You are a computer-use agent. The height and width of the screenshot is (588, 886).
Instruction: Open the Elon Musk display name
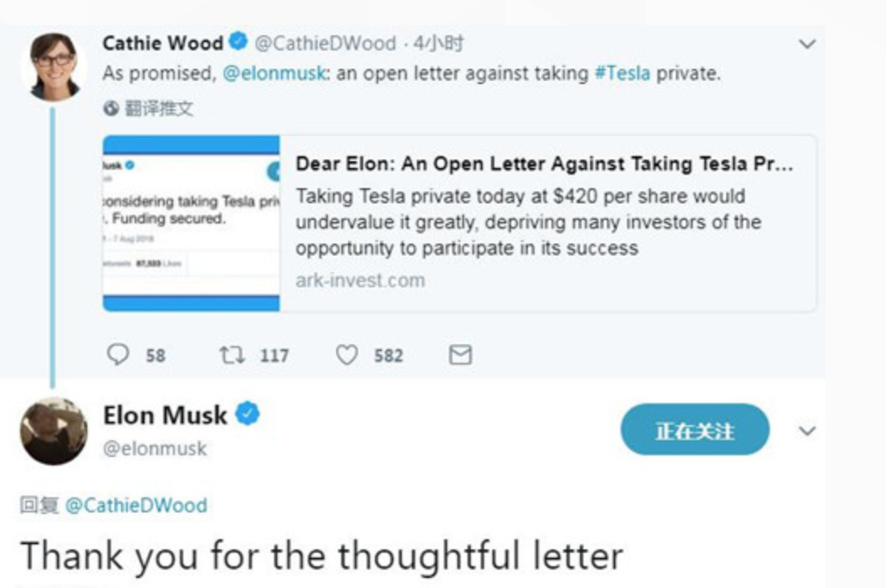[165, 414]
